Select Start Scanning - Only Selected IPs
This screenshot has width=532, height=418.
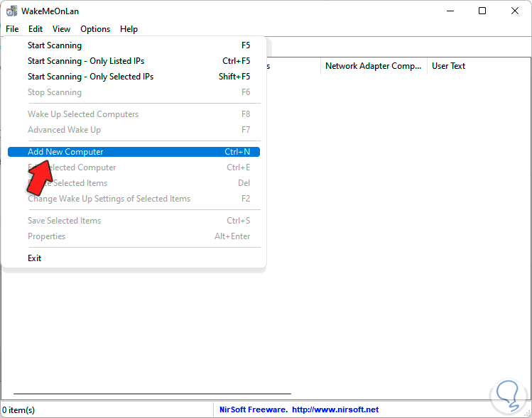[x=134, y=77]
